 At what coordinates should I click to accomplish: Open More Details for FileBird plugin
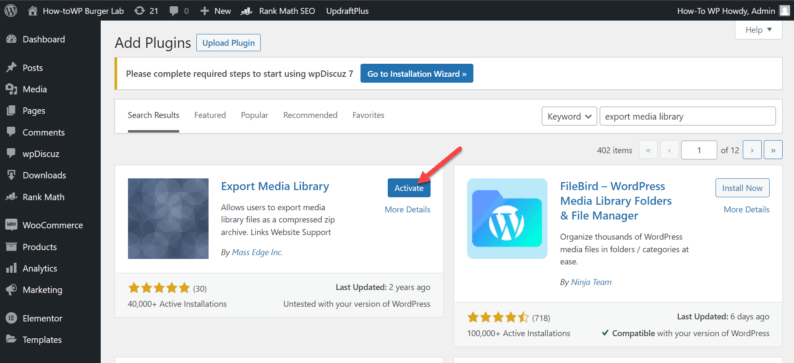click(x=746, y=209)
